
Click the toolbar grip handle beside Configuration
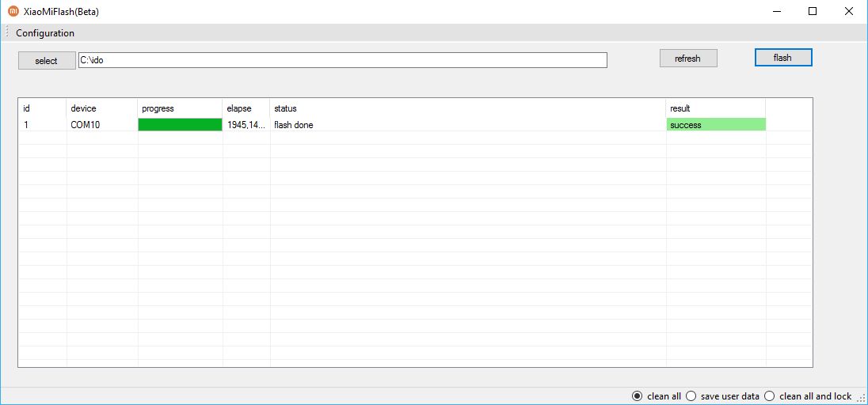(6, 33)
